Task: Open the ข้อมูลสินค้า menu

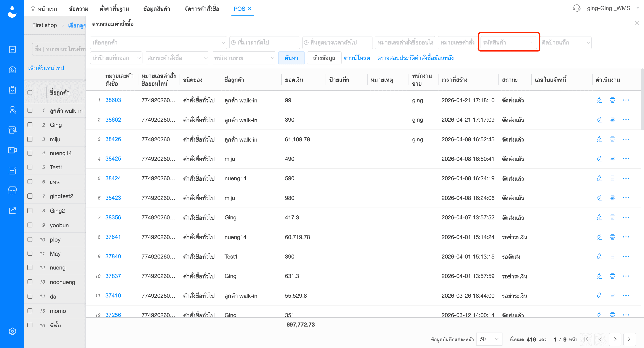Action: pos(157,9)
